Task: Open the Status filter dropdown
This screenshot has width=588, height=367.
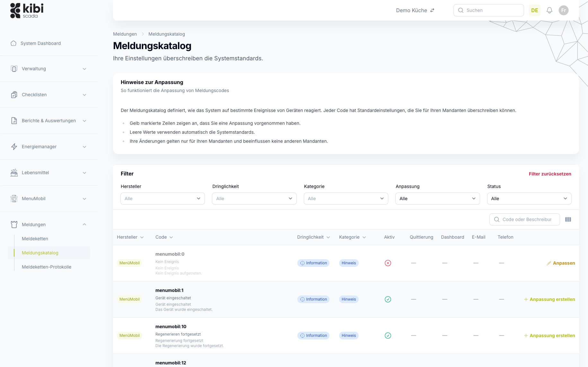Action: 529,199
